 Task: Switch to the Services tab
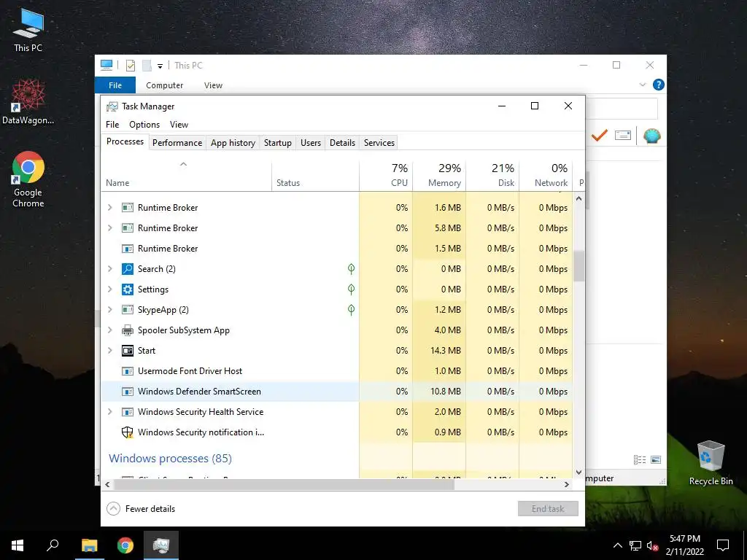[379, 143]
